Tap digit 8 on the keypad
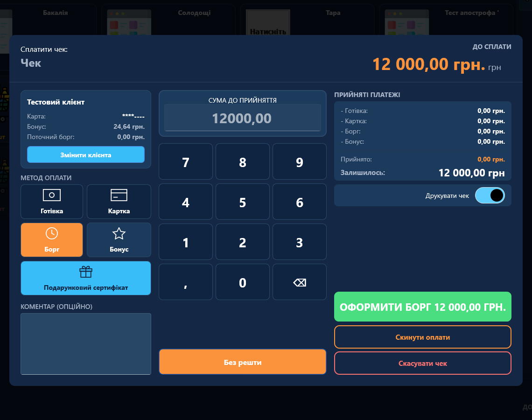 [x=243, y=162]
